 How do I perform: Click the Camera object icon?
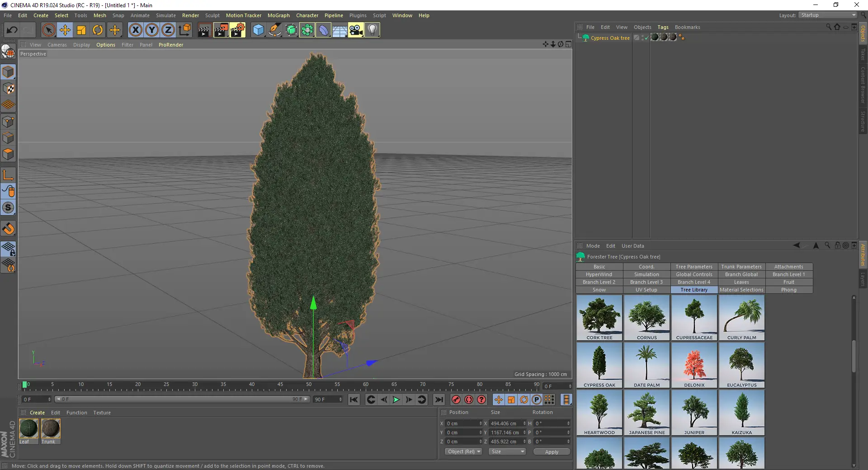[356, 30]
